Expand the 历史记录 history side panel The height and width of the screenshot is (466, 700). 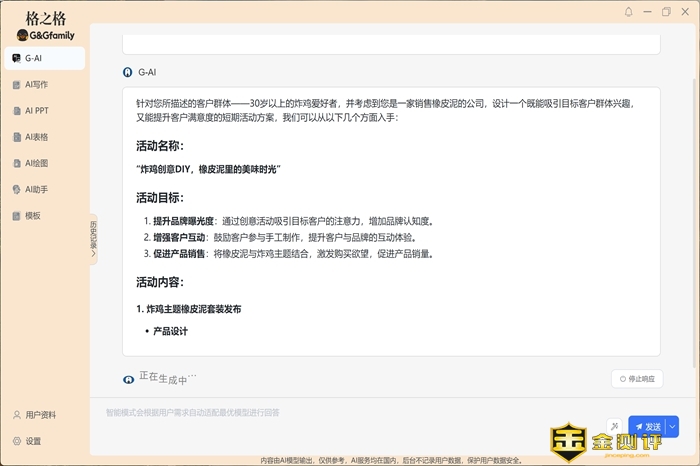tap(93, 238)
